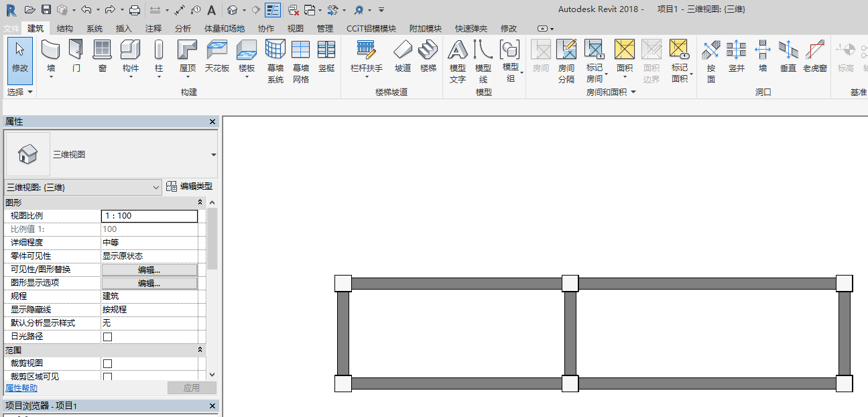Image resolution: width=868 pixels, height=417 pixels.
Task: Open file from quick access toolbar
Action: click(x=29, y=9)
